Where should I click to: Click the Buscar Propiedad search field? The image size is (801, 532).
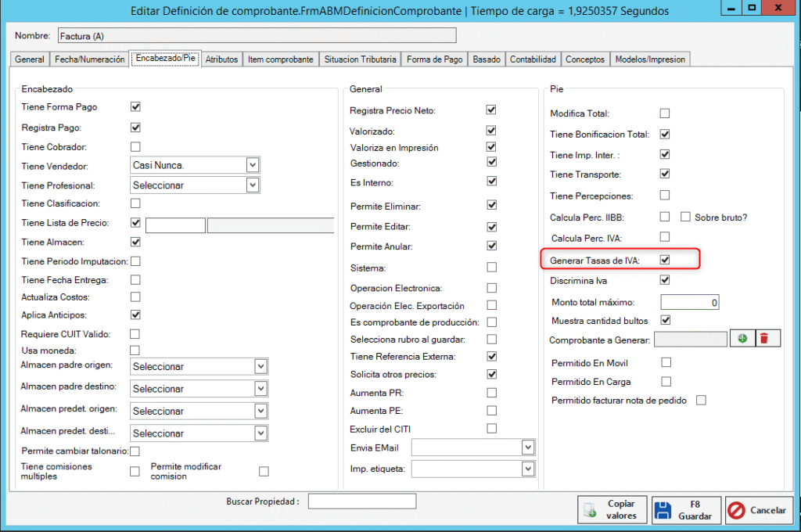pos(361,501)
